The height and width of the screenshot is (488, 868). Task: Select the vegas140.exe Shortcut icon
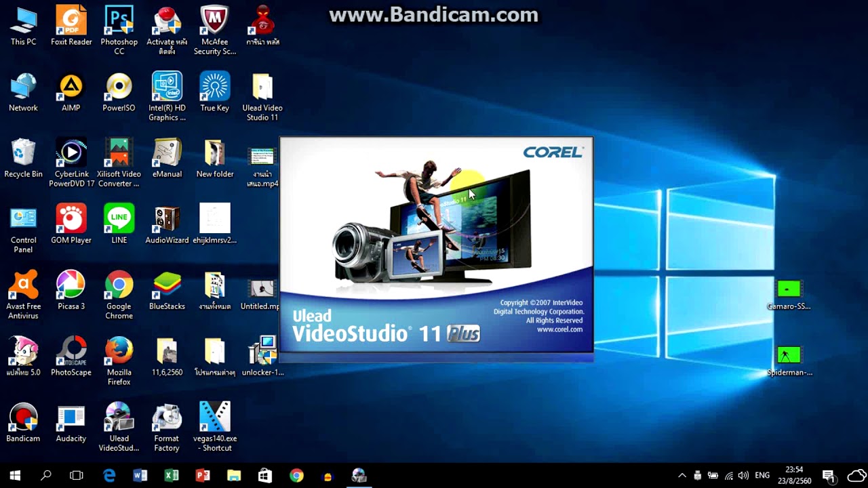coord(215,427)
